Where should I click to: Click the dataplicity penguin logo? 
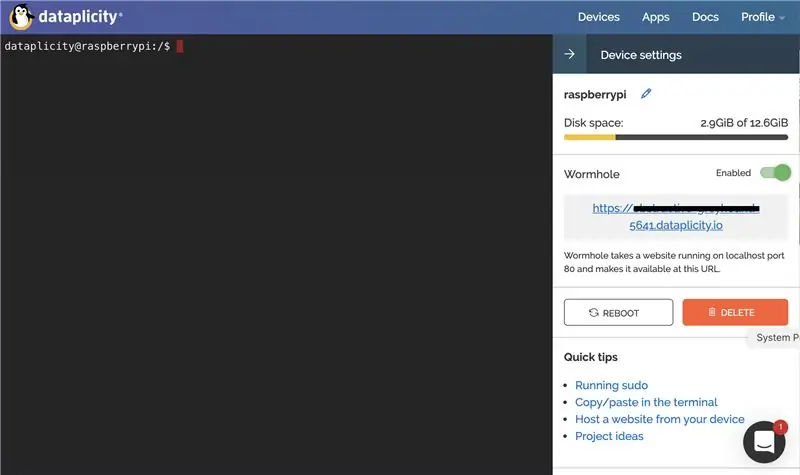pos(21,17)
